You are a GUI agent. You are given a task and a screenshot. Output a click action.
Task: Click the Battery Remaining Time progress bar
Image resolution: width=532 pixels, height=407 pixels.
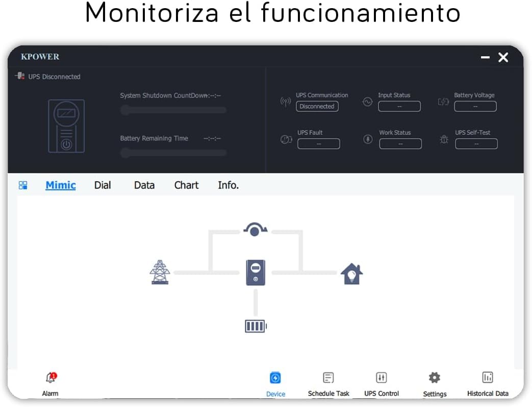pyautogui.click(x=173, y=153)
